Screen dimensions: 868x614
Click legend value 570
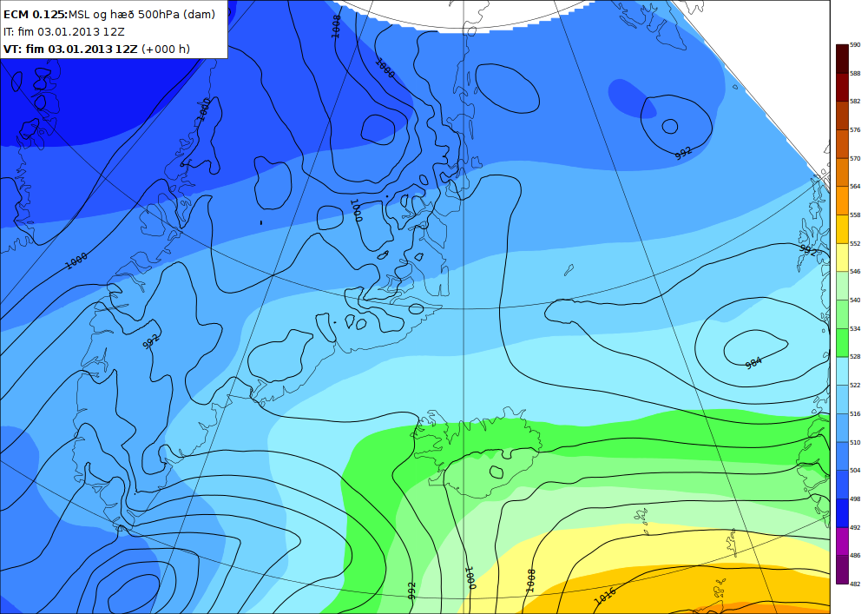tap(855, 158)
